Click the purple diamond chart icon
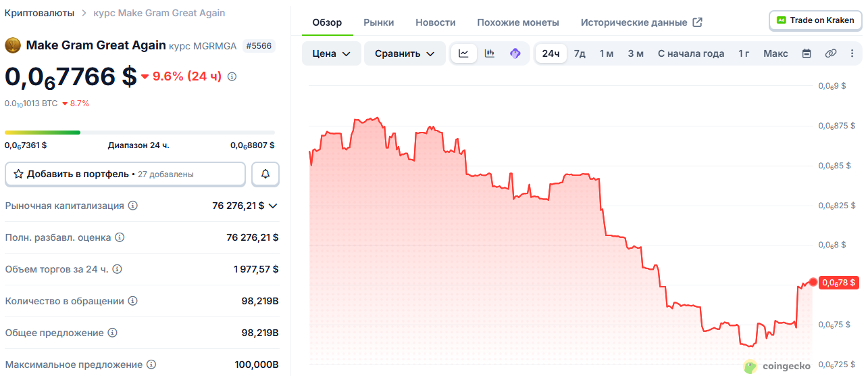868x376 pixels. coord(515,53)
